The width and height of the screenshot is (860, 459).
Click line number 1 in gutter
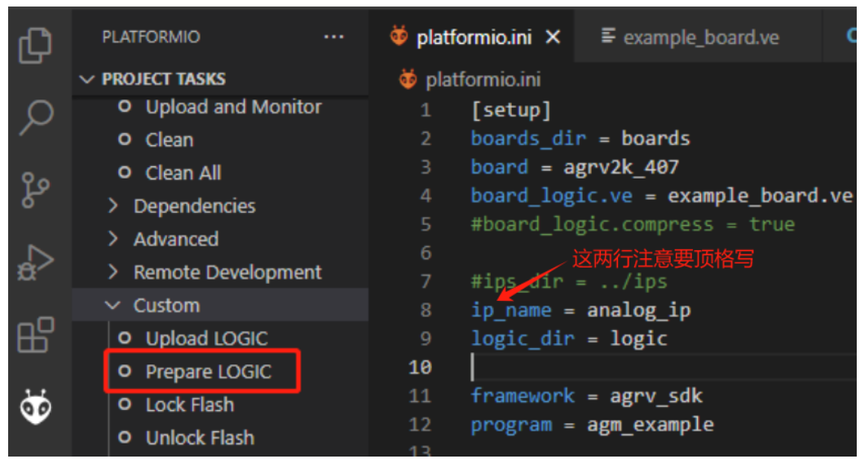(x=426, y=110)
